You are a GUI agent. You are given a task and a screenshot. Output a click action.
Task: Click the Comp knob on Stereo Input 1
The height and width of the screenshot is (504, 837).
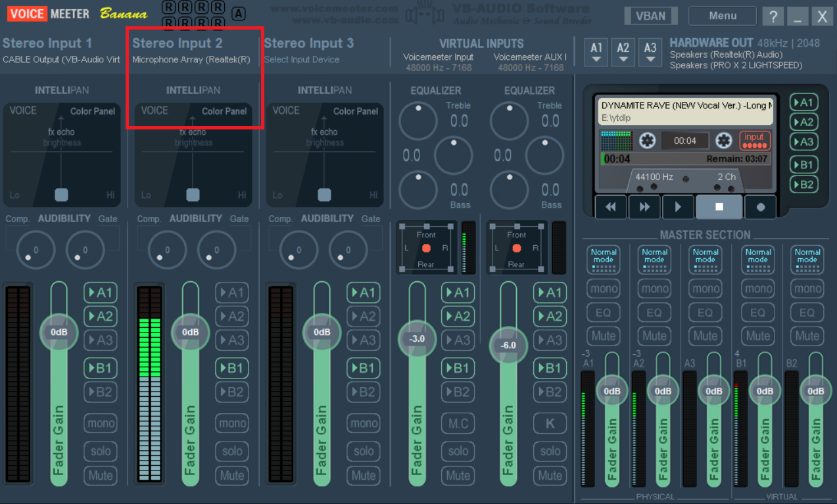point(36,250)
